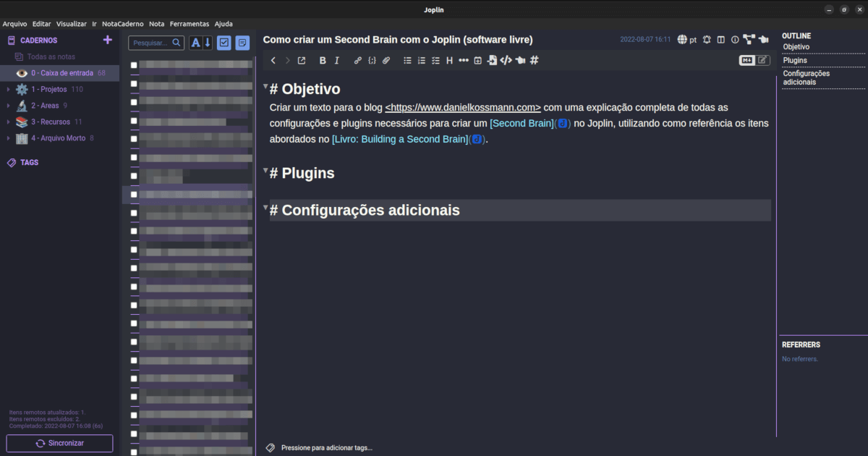The height and width of the screenshot is (456, 868).
Task: Click the angle-brackets code icon
Action: click(506, 61)
